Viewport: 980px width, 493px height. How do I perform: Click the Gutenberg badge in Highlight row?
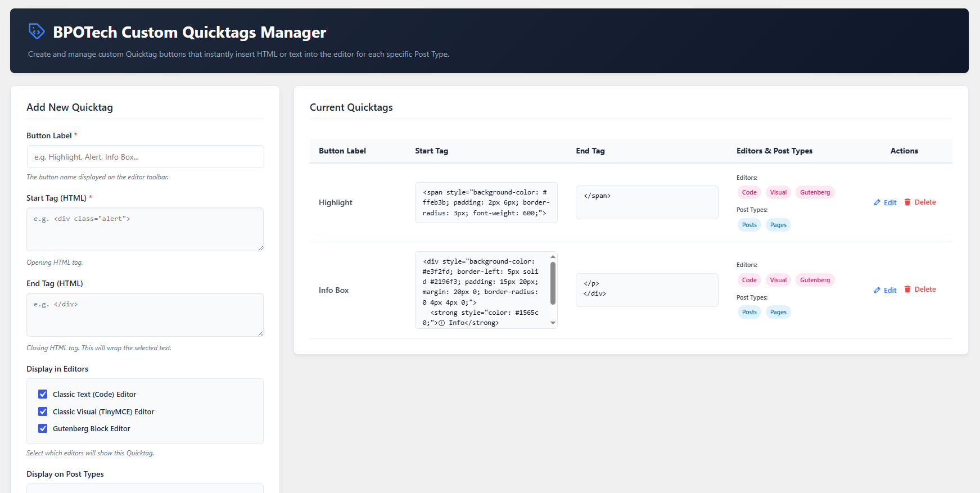815,192
